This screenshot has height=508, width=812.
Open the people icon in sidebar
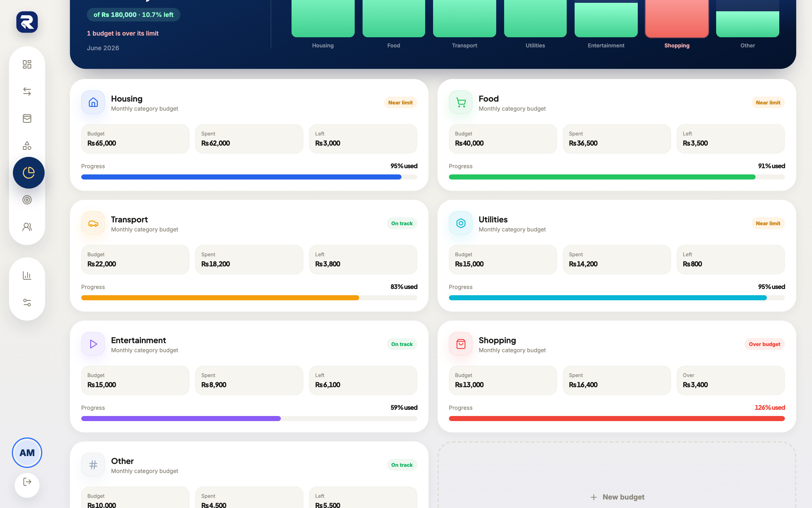click(x=27, y=227)
